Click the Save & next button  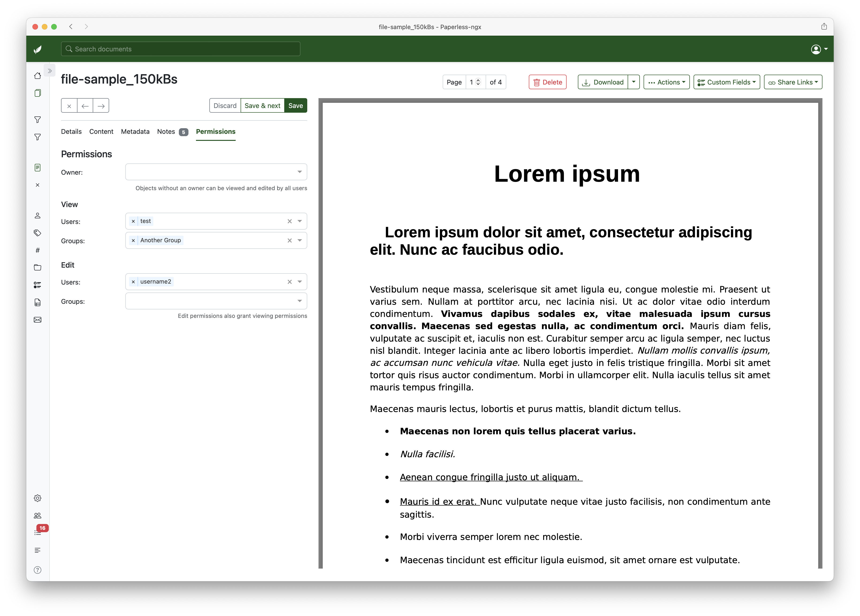point(262,106)
